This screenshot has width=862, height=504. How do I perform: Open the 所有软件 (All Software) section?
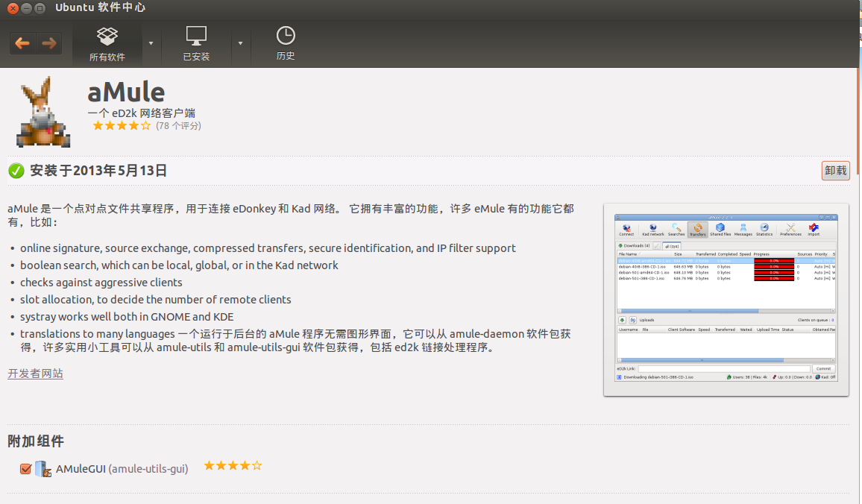click(107, 44)
